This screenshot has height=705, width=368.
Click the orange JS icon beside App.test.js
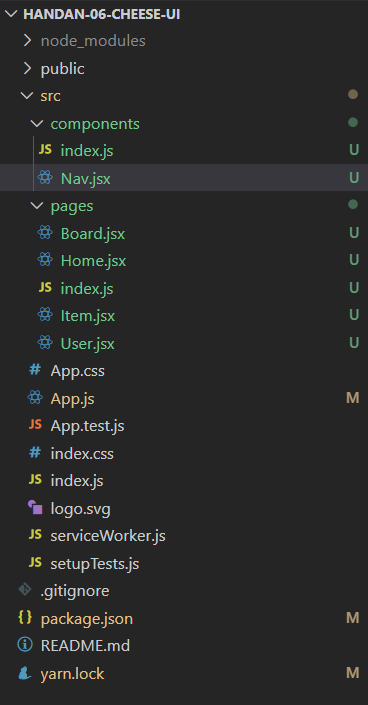[35, 425]
